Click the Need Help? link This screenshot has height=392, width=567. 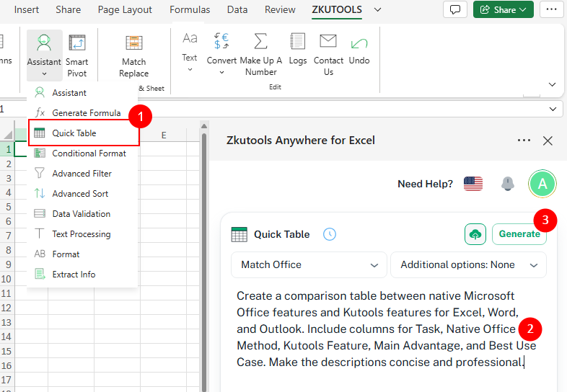coord(426,184)
